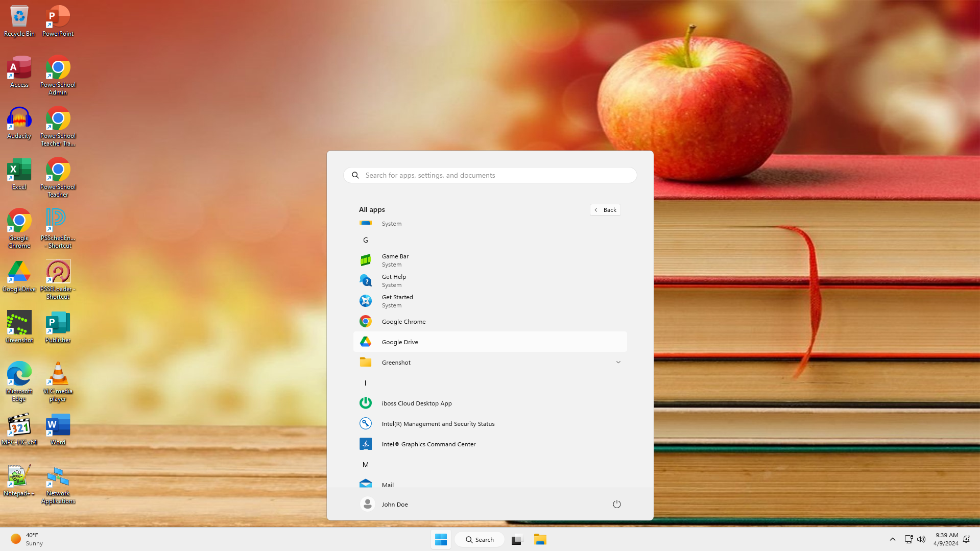This screenshot has width=980, height=551.
Task: Click the PSSchedEn... - Shortcut icon
Action: pos(58,229)
